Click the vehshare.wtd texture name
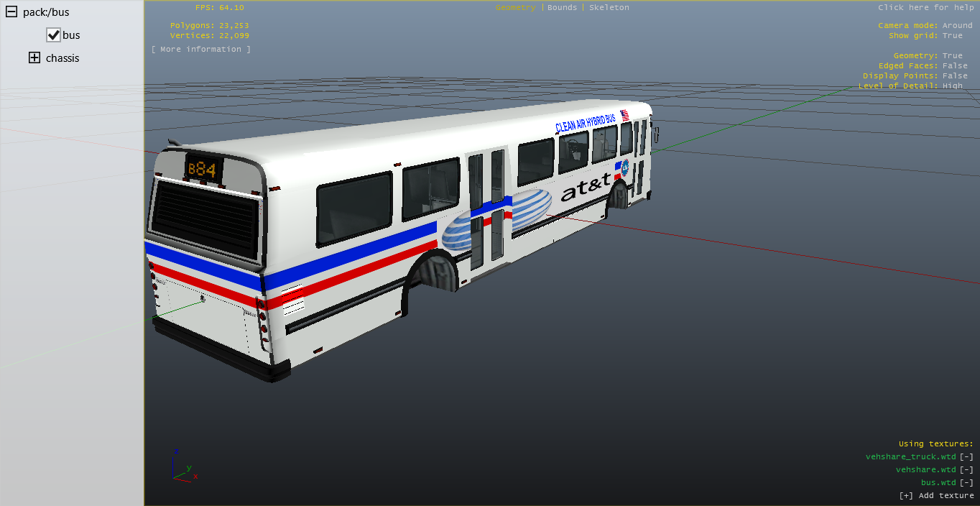This screenshot has width=980, height=506. tap(926, 469)
